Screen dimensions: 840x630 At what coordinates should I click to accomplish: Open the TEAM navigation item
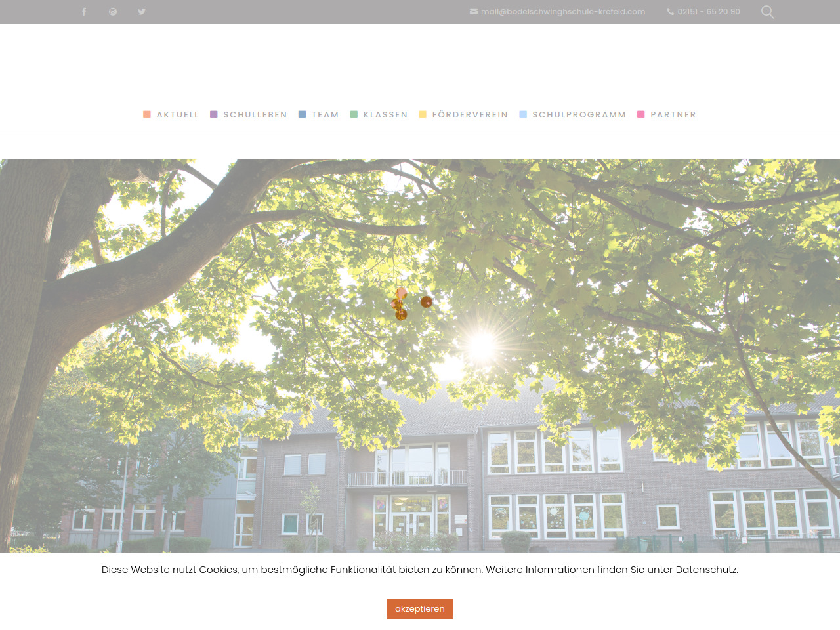[x=325, y=114]
